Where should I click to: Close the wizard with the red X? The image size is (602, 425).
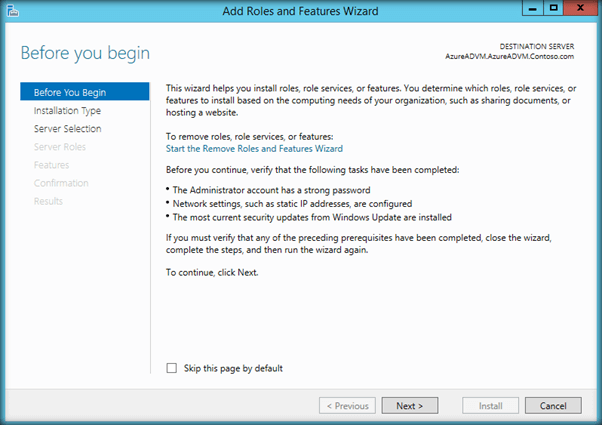[578, 9]
